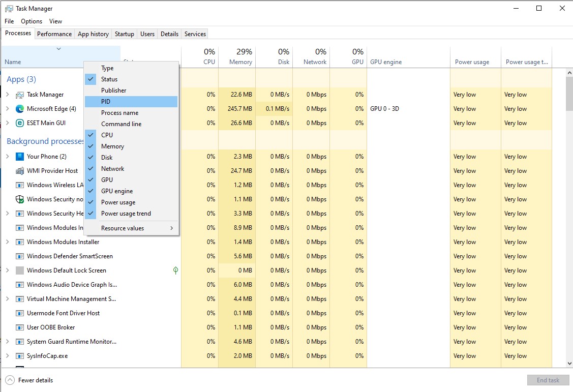Viewport: 573px width, 392px height.
Task: Expand the Virtual Machine Management row
Action: (x=7, y=299)
